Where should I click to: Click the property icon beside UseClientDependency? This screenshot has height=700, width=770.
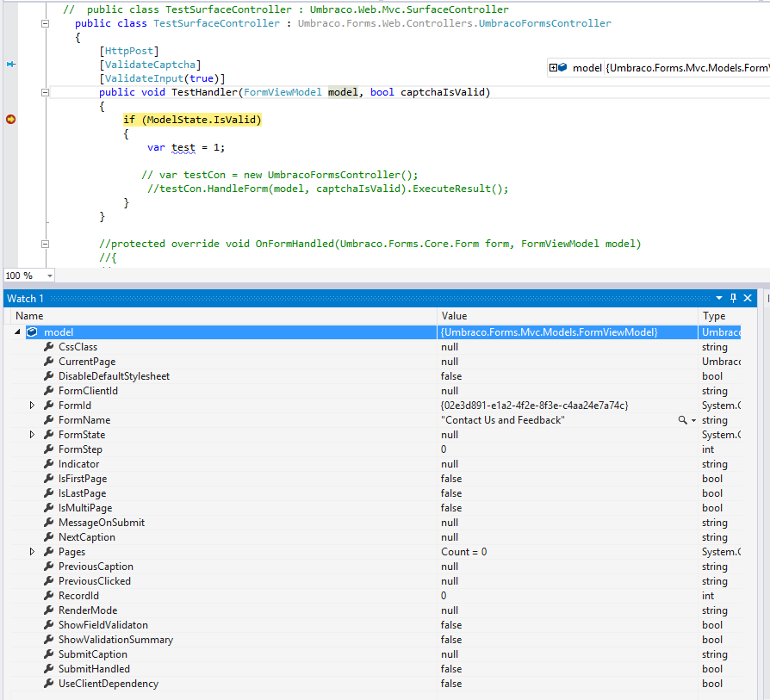click(x=48, y=684)
